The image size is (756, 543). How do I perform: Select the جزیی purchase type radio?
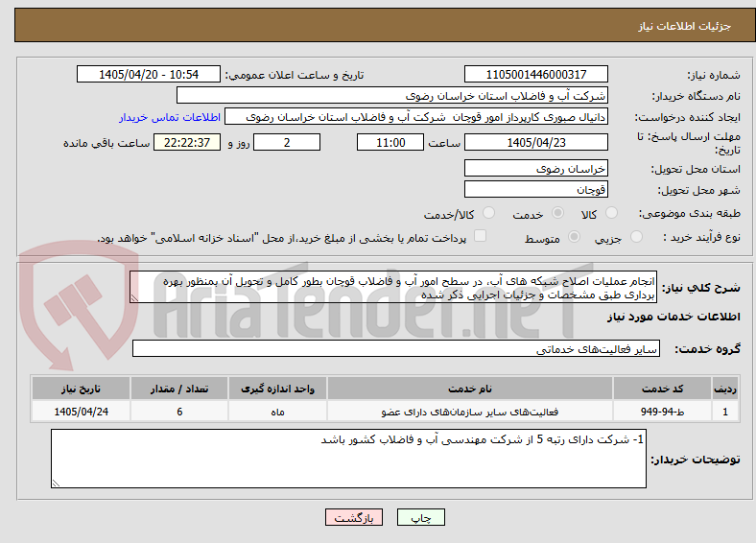pos(636,237)
